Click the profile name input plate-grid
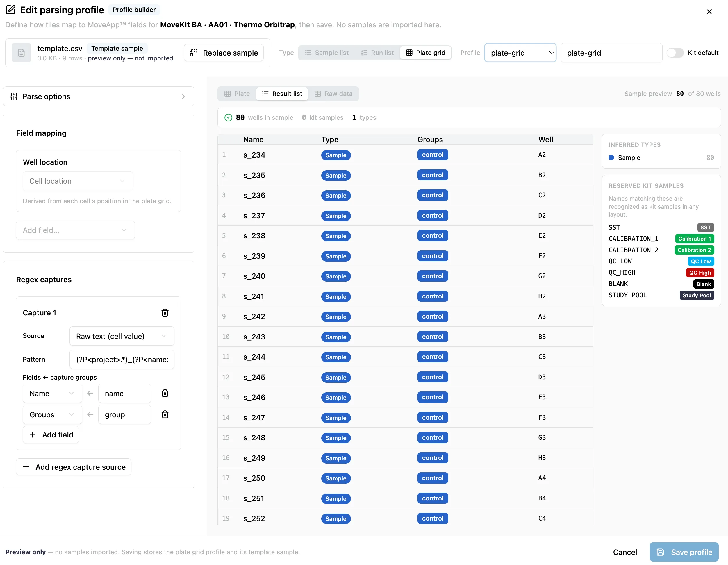Image resolution: width=728 pixels, height=565 pixels. click(x=611, y=53)
